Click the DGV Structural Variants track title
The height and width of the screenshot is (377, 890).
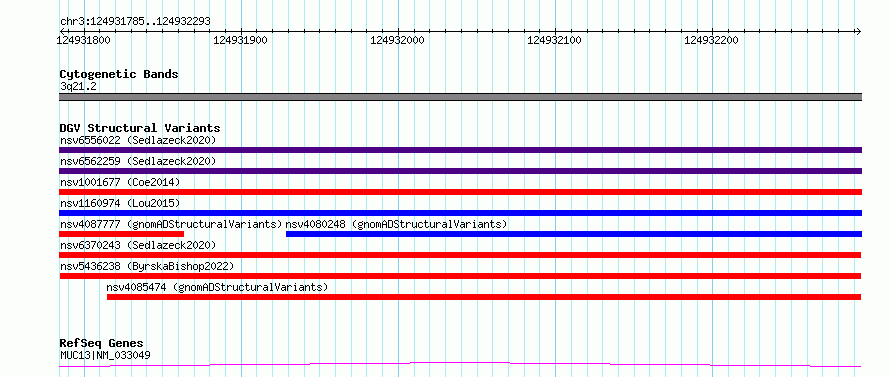140,128
